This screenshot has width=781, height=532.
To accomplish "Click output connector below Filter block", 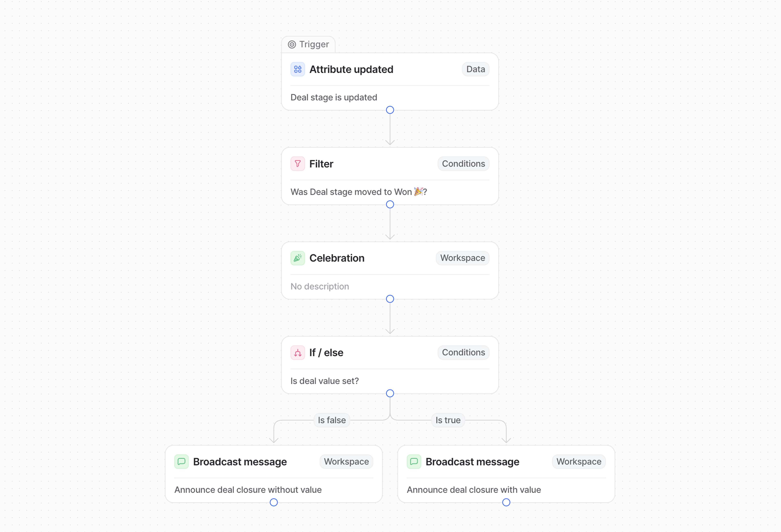I will pyautogui.click(x=390, y=204).
